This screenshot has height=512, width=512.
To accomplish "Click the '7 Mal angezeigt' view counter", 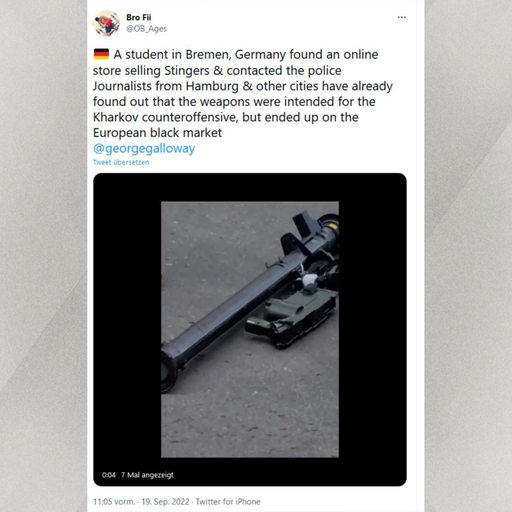I will 147,475.
